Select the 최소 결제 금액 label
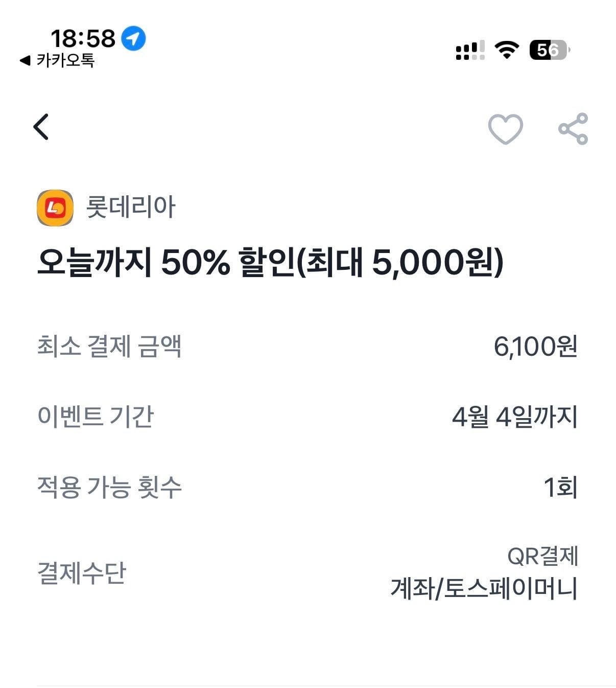The width and height of the screenshot is (616, 688). coord(109,346)
